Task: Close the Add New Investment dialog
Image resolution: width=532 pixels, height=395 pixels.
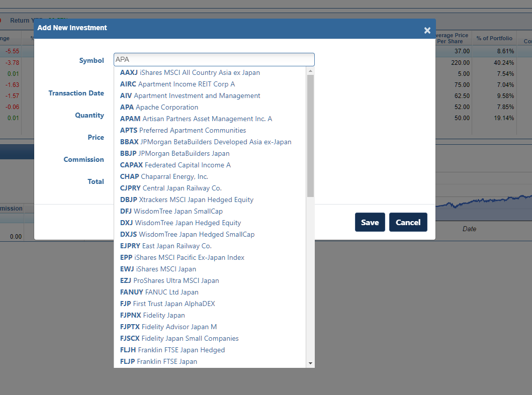Action: pos(427,31)
